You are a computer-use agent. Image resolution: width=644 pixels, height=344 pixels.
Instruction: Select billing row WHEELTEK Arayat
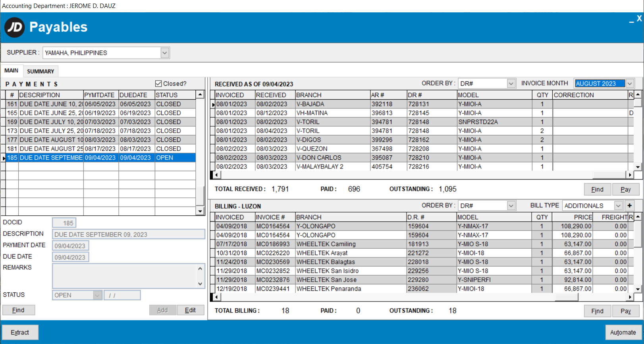[x=424, y=253]
